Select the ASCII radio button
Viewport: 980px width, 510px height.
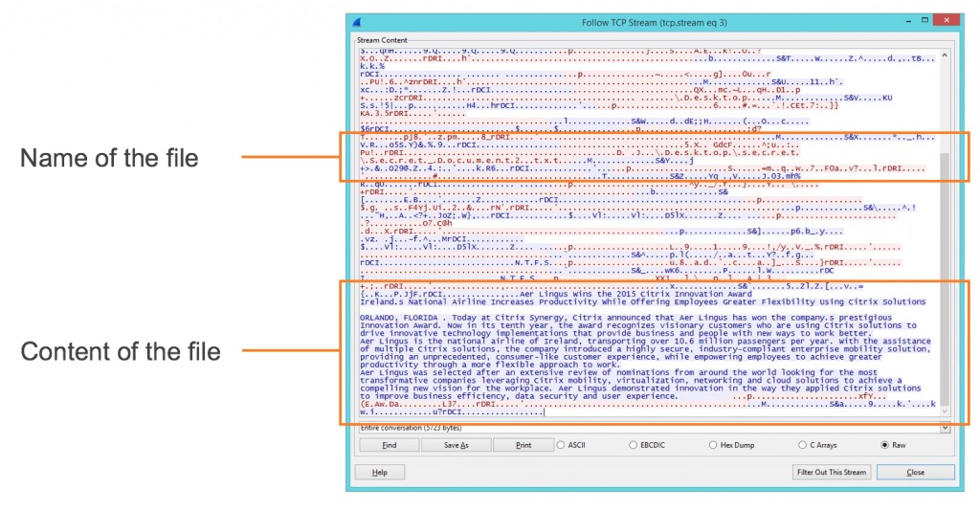pyautogui.click(x=561, y=445)
